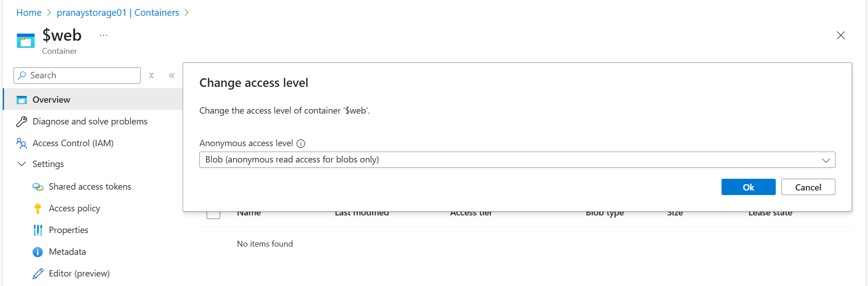Viewport: 868px width, 286px height.
Task: Click the Shared access tokens chain-link icon
Action: pyautogui.click(x=38, y=186)
